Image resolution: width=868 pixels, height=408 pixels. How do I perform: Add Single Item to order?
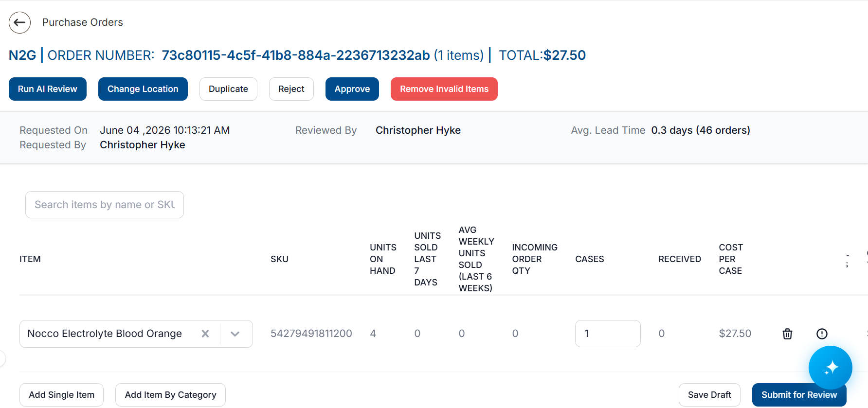[x=62, y=395]
